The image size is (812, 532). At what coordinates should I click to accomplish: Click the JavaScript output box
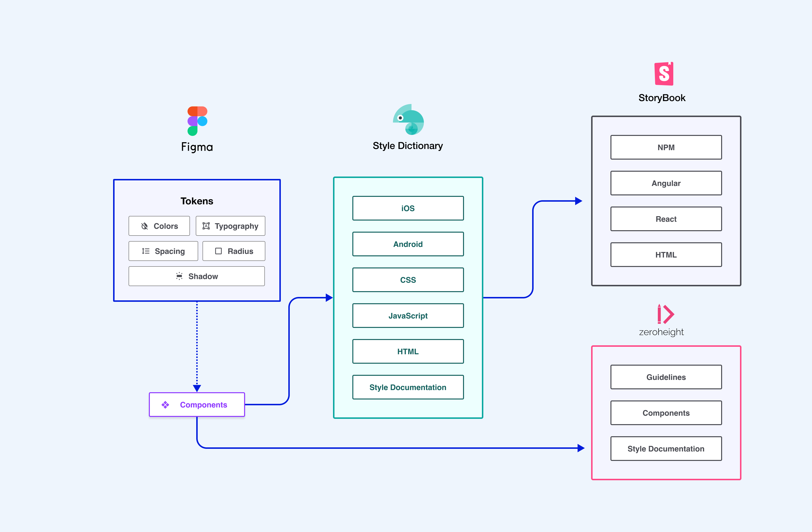pos(408,316)
